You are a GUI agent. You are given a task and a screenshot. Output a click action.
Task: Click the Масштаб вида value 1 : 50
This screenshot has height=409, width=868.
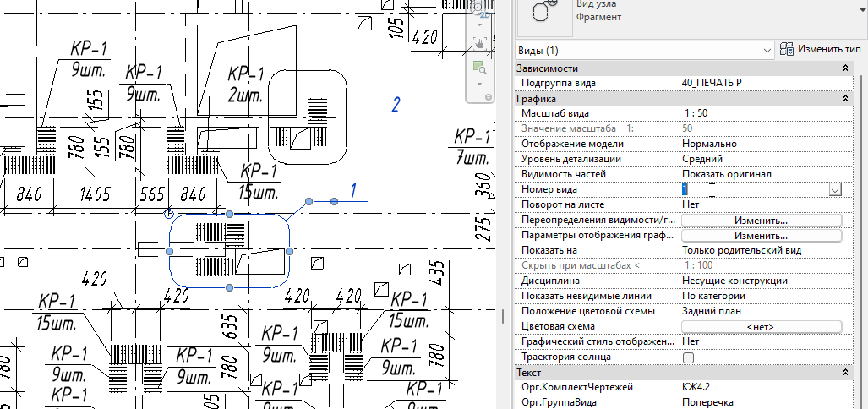[761, 113]
